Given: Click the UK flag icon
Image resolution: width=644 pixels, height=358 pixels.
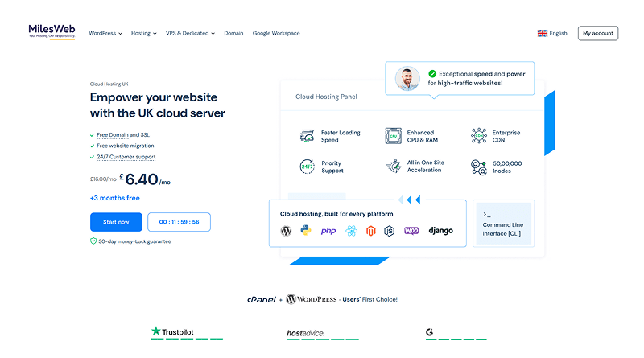Looking at the screenshot, I should (x=542, y=33).
